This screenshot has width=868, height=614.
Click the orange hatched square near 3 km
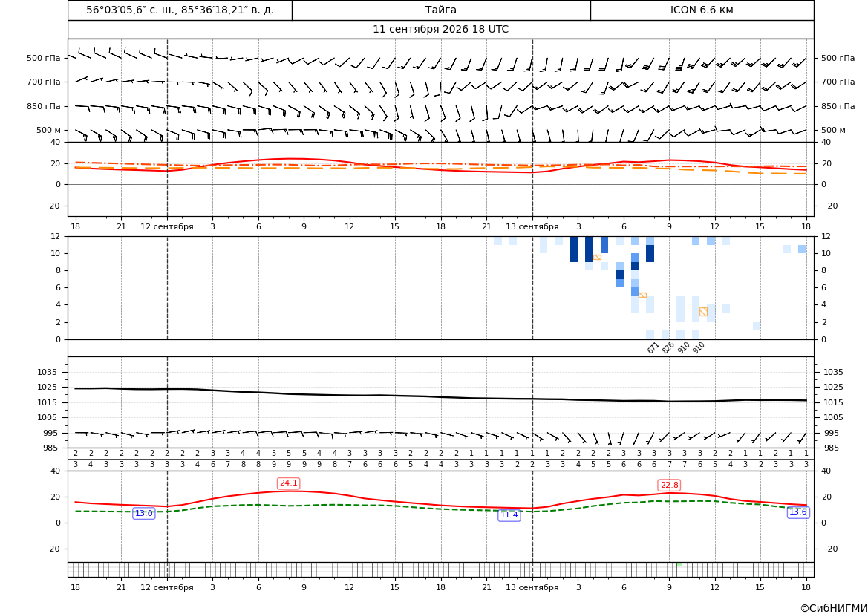pos(703,313)
